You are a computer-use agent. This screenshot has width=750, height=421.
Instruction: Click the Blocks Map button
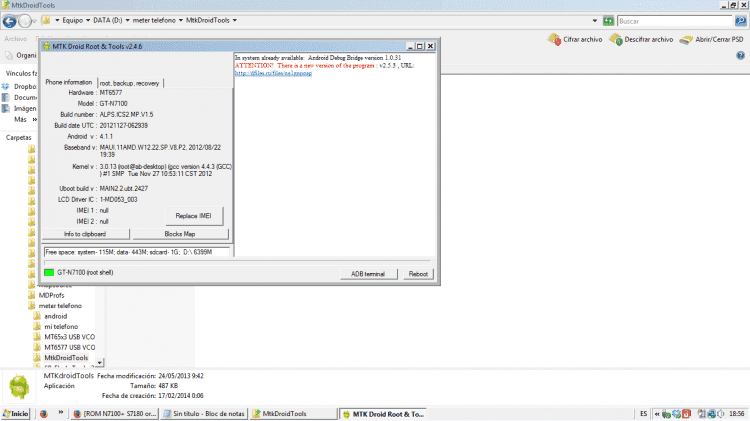point(180,234)
